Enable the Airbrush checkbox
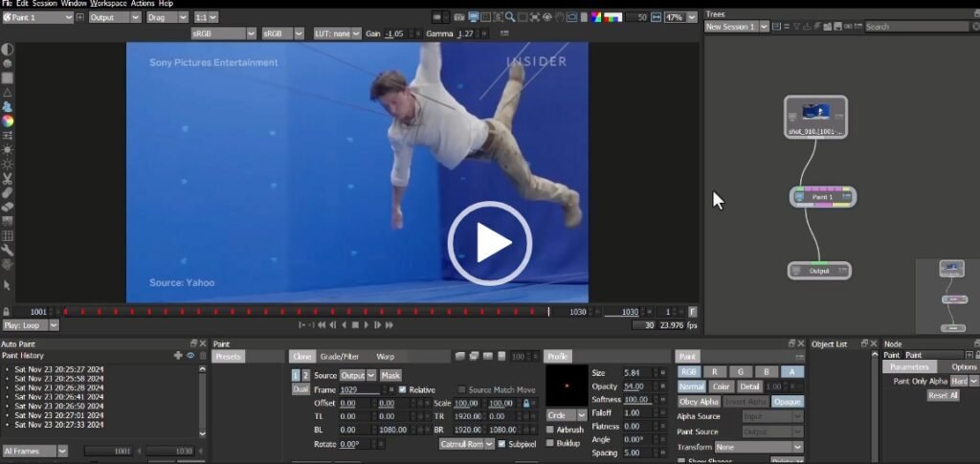The image size is (980, 464). (x=550, y=430)
